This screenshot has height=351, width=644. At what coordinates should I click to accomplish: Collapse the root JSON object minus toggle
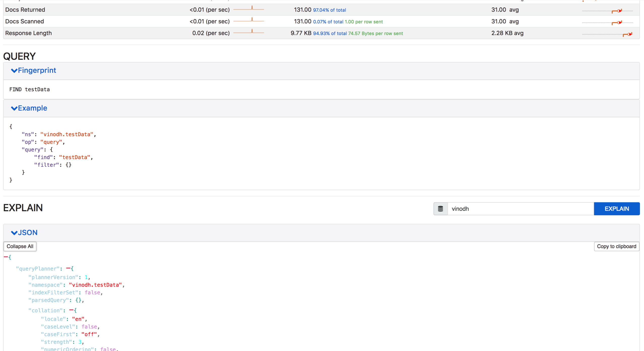tap(6, 257)
